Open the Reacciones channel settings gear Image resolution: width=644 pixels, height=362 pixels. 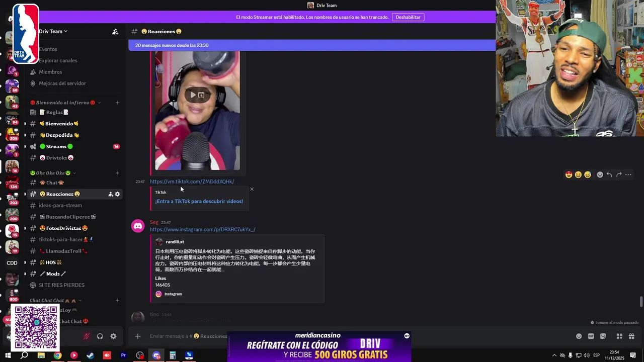point(117,194)
